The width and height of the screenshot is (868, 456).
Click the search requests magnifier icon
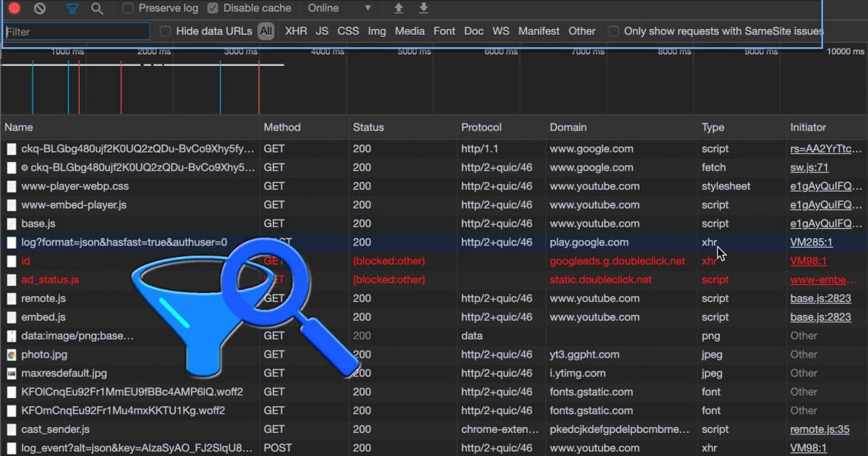[97, 8]
